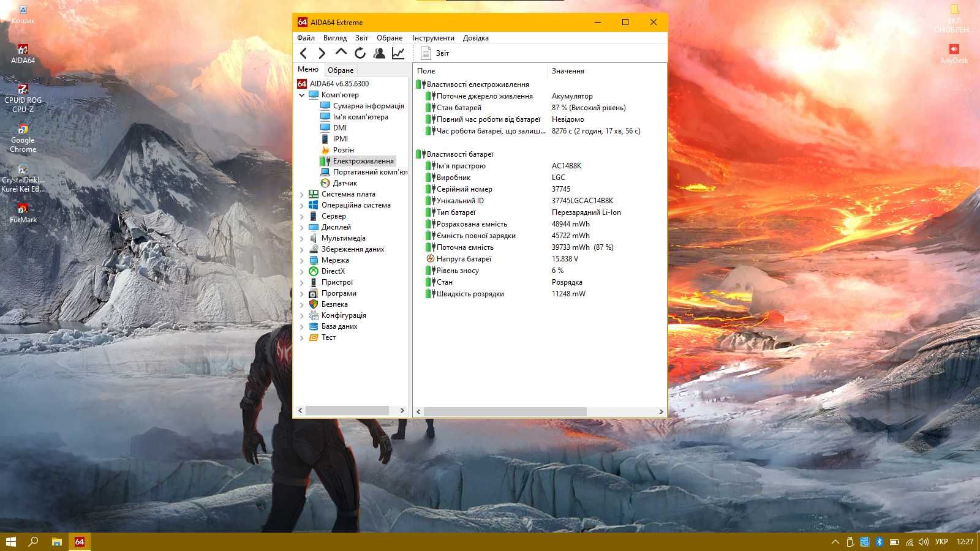Select the Рівень зносу row

point(540,271)
